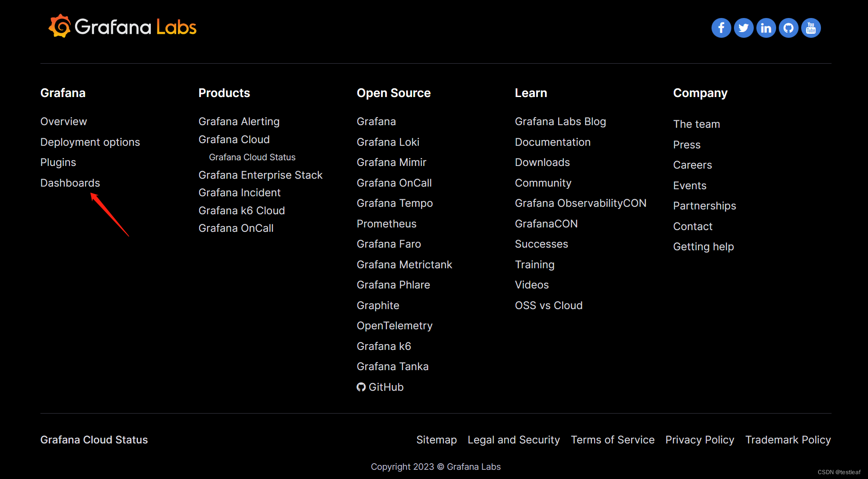Open the Trademark Policy link
Viewport: 868px width, 479px height.
coord(788,439)
